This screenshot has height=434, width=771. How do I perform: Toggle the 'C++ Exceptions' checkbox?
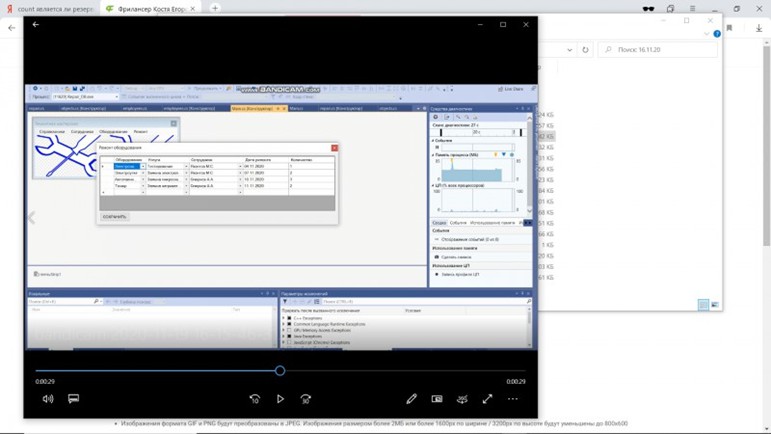pyautogui.click(x=290, y=318)
